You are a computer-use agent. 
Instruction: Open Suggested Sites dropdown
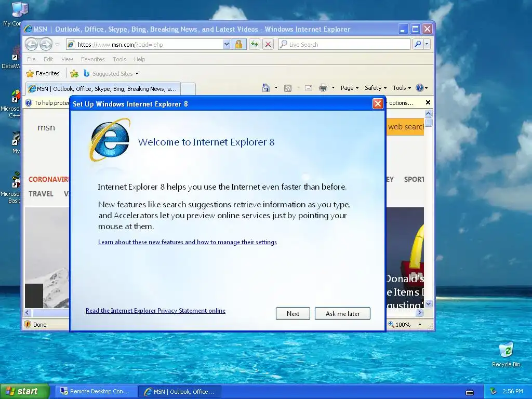tap(111, 74)
